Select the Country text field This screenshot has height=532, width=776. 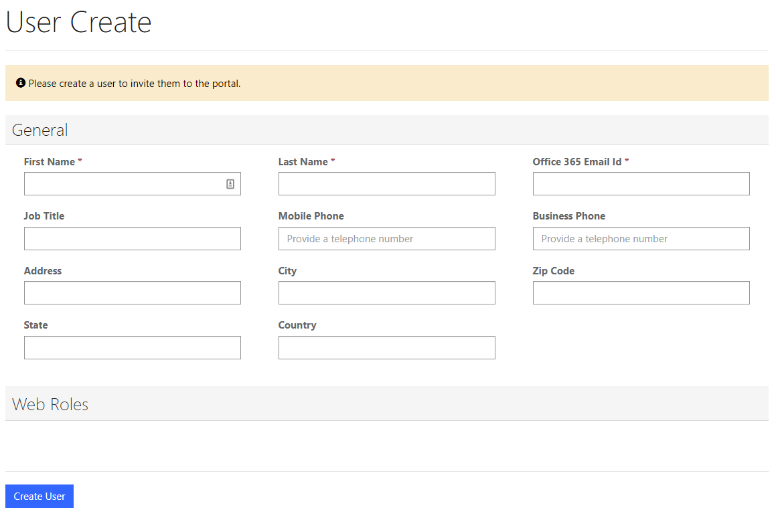[x=386, y=347]
